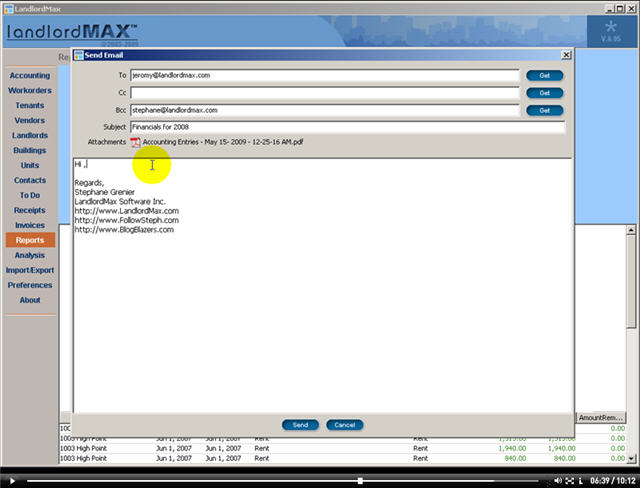Open the Preferences section

[30, 285]
